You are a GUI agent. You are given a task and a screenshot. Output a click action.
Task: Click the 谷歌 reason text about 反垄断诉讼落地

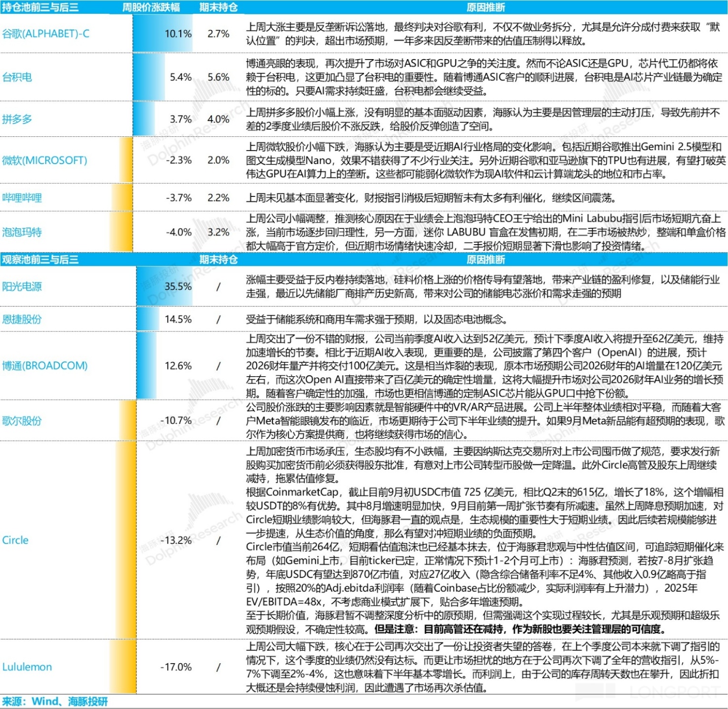(x=483, y=33)
